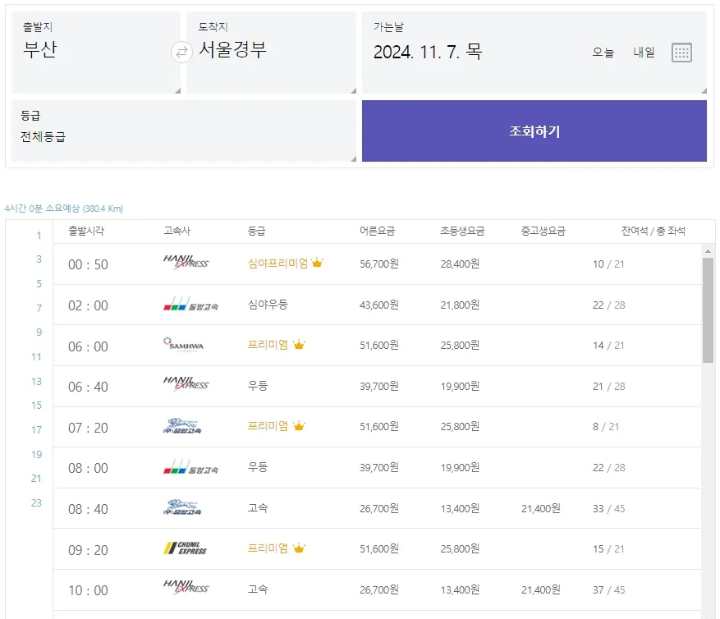Open the 등급 전체등급 grade selector
Viewport: 720px width, 619px height.
184,131
